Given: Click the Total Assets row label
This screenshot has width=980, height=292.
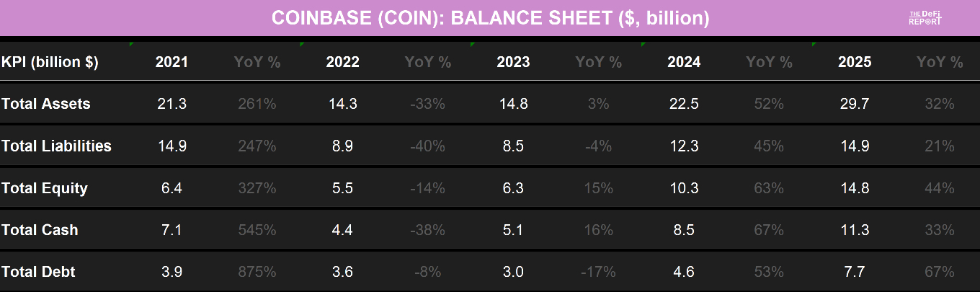Looking at the screenshot, I should point(46,104).
